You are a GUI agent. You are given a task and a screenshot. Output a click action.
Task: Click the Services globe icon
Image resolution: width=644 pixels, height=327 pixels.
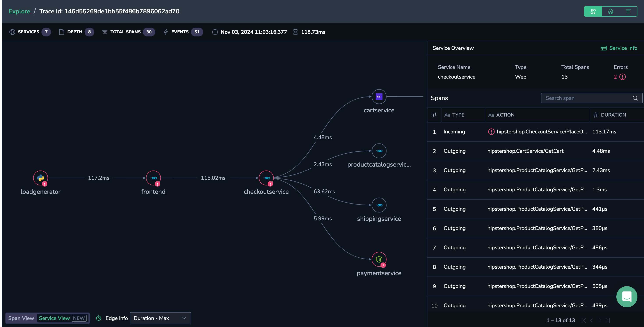[x=12, y=32]
